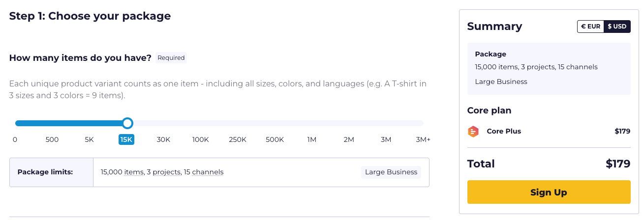Click the yellow Sign Up button
Viewport: 644px width, 220px height.
(x=549, y=192)
